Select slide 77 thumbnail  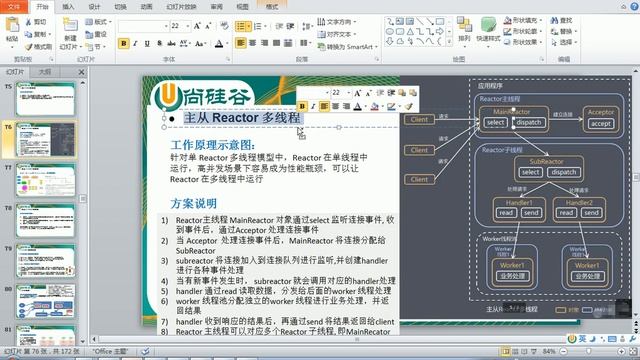coord(45,180)
